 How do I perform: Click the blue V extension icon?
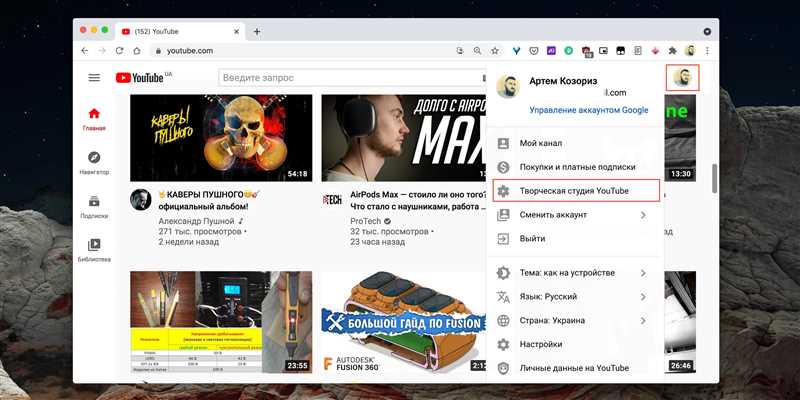(x=516, y=51)
